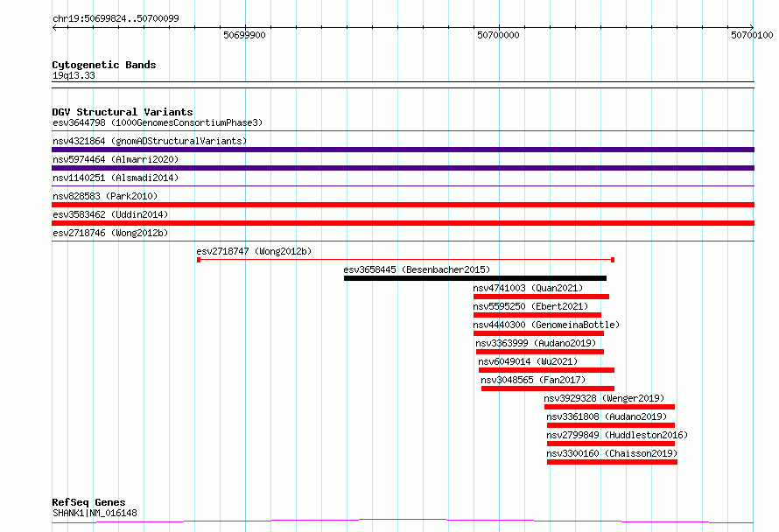779x532 pixels.
Task: Click the 50700000 ruler coordinate
Action: coord(498,35)
